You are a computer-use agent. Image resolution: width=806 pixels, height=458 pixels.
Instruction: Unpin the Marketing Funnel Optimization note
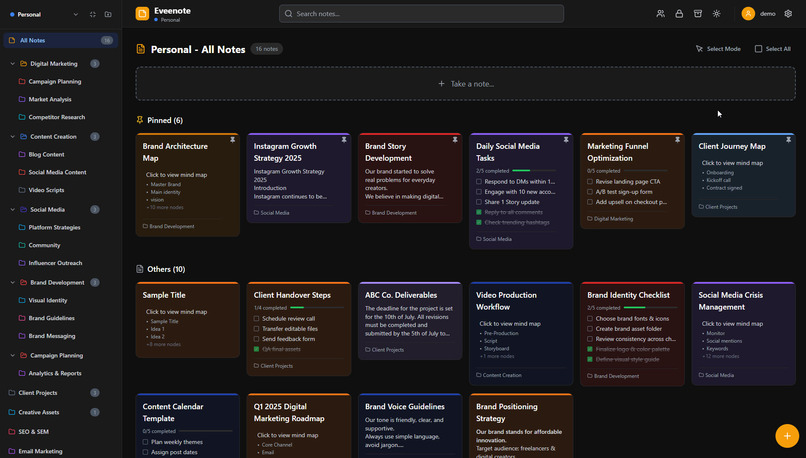677,140
